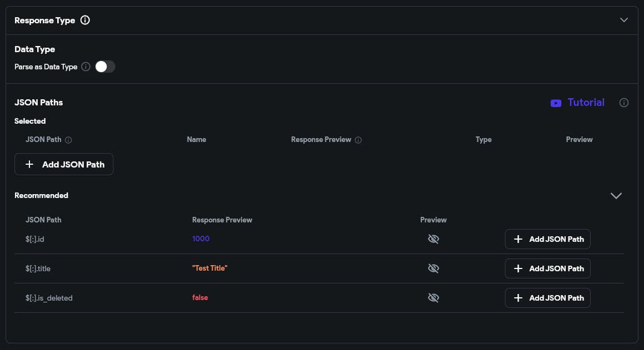Image resolution: width=644 pixels, height=350 pixels.
Task: Click the Response Preview column info icon
Action: pos(358,140)
